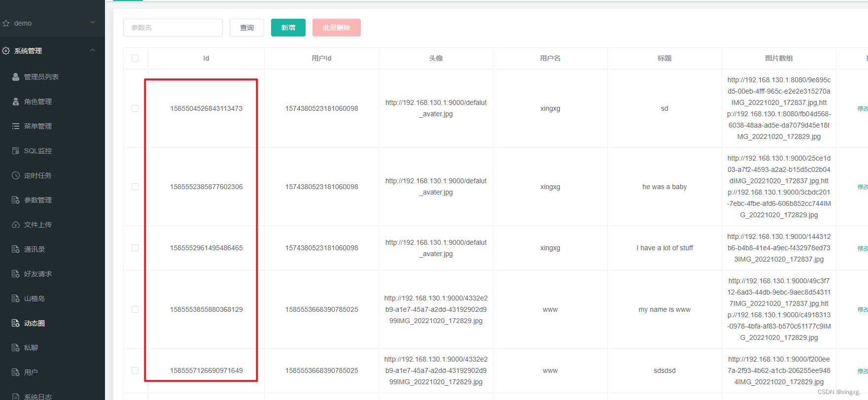The width and height of the screenshot is (868, 400).
Task: Click the 文件上传 cloud icon
Action: click(x=16, y=225)
